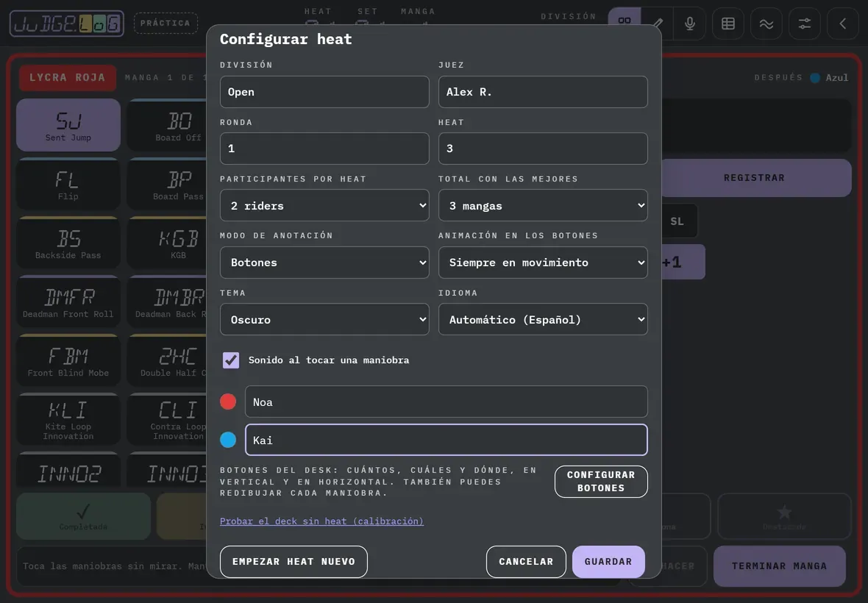The image size is (868, 603).
Task: Click the Lycra Roja tab label
Action: click(x=68, y=77)
